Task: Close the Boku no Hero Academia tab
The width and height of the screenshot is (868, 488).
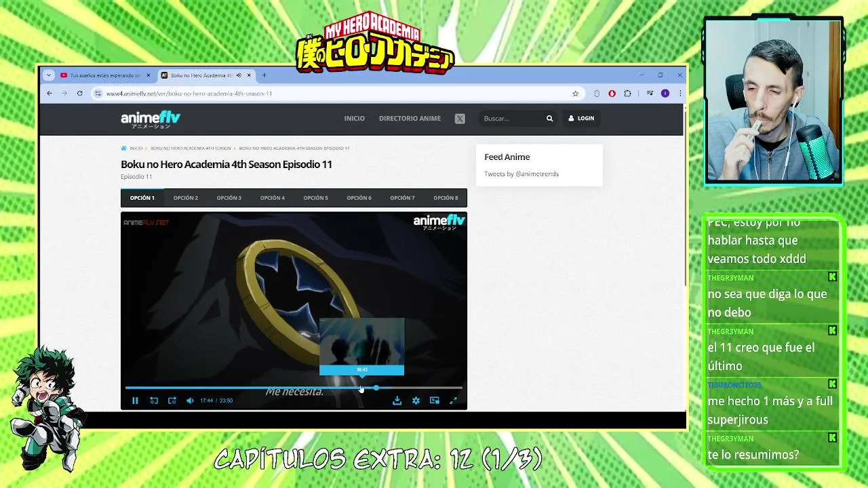Action: 250,75
